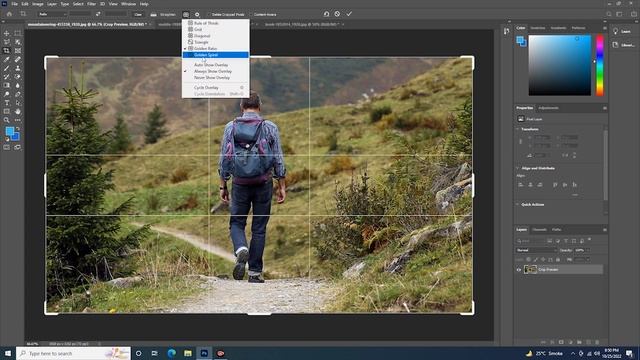This screenshot has width=640, height=360.
Task: Switch to the Adjustments tab
Action: coord(548,108)
